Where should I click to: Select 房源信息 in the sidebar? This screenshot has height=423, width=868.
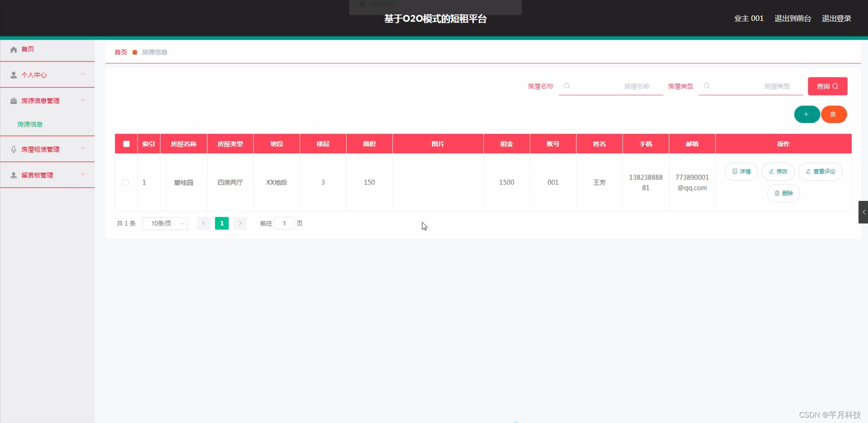coord(30,124)
